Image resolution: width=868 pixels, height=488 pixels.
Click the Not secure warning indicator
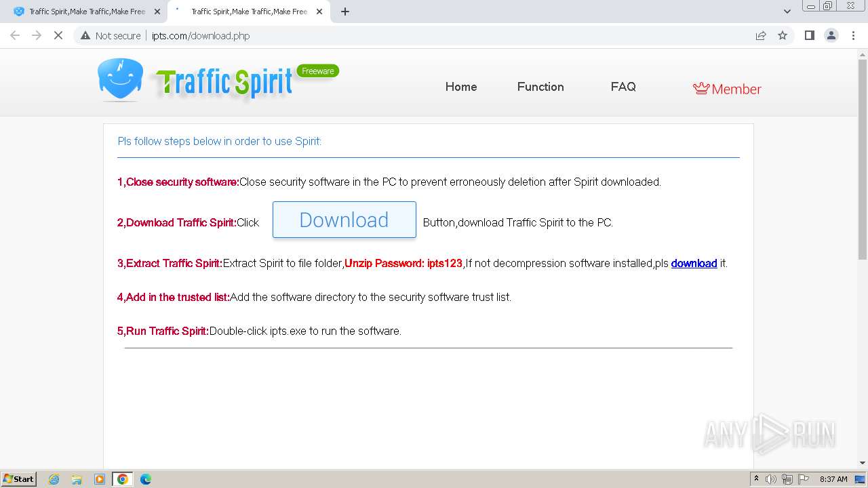pos(111,35)
